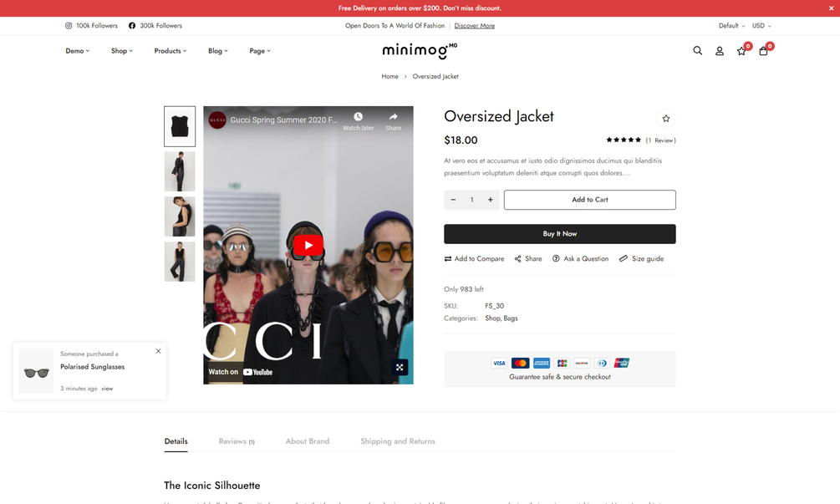Click the UnionPay payment icon

tap(621, 363)
